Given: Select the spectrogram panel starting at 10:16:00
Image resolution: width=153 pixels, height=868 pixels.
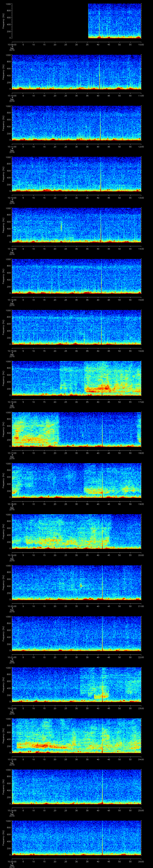Looking at the screenshot, I should click(x=77, y=378).
